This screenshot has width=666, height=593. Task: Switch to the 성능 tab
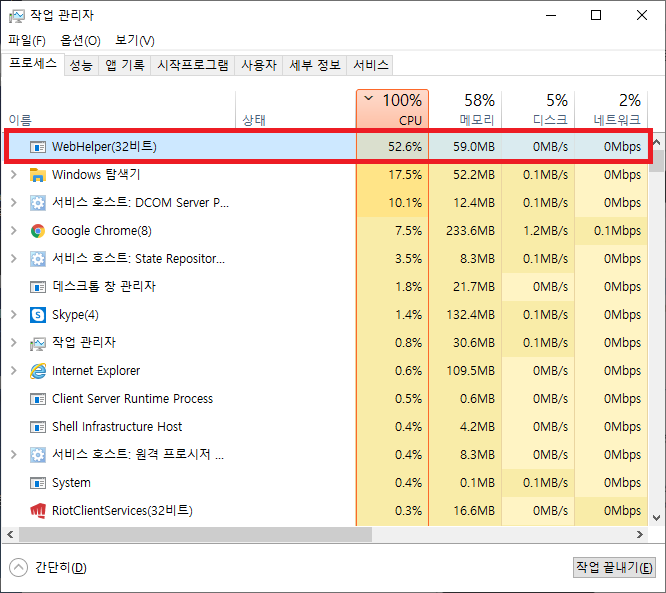tap(81, 65)
